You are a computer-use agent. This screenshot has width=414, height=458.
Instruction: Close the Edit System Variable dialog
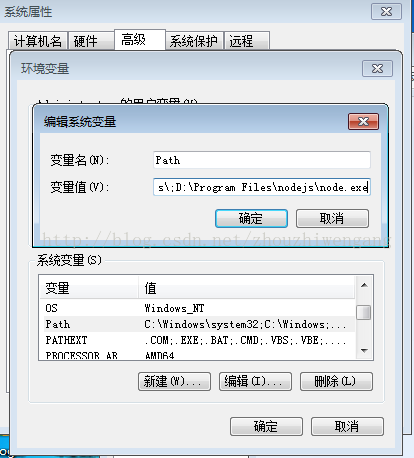coord(363,121)
